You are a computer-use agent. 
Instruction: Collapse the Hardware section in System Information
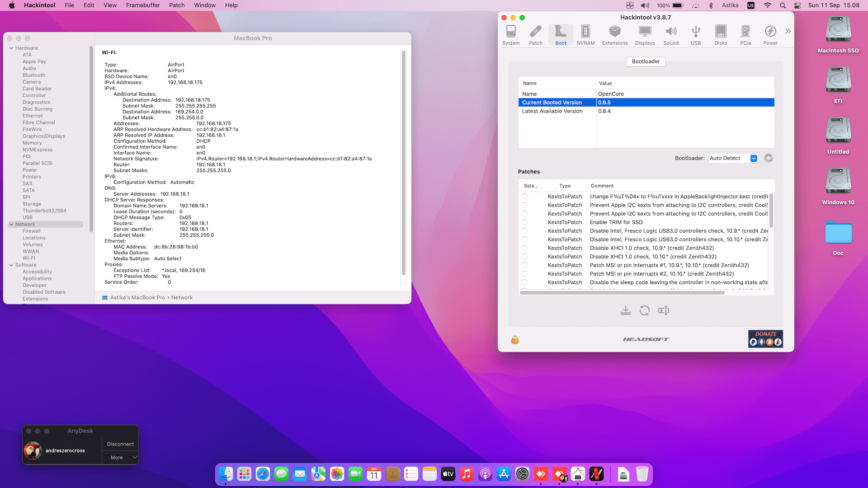point(11,48)
